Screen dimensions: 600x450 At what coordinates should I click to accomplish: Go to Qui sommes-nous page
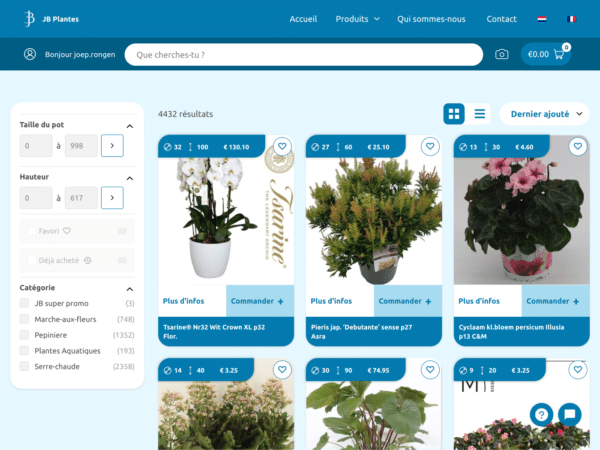click(431, 19)
